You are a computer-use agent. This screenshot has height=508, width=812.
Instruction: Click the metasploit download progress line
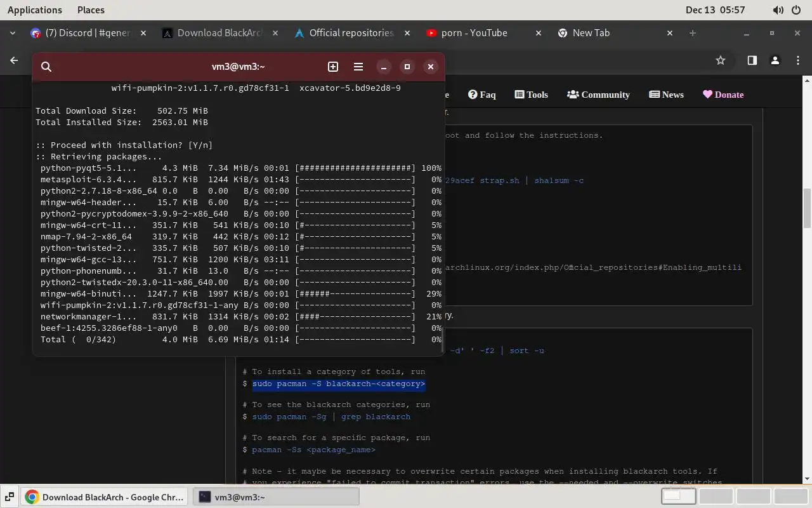pos(240,180)
